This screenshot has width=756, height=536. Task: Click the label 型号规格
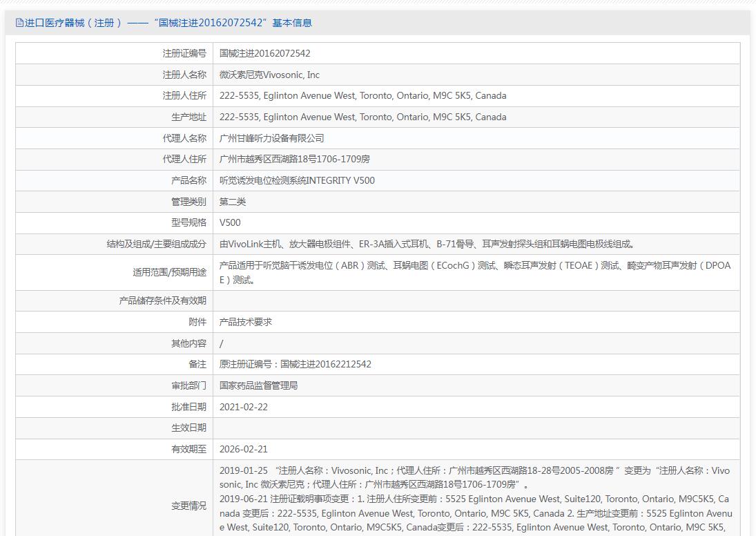pyautogui.click(x=188, y=222)
